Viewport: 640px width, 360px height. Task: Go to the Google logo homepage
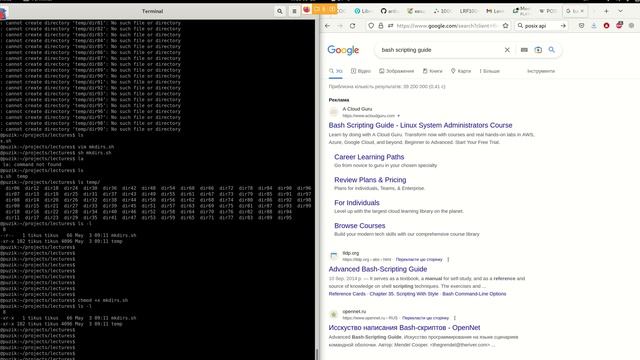343,50
